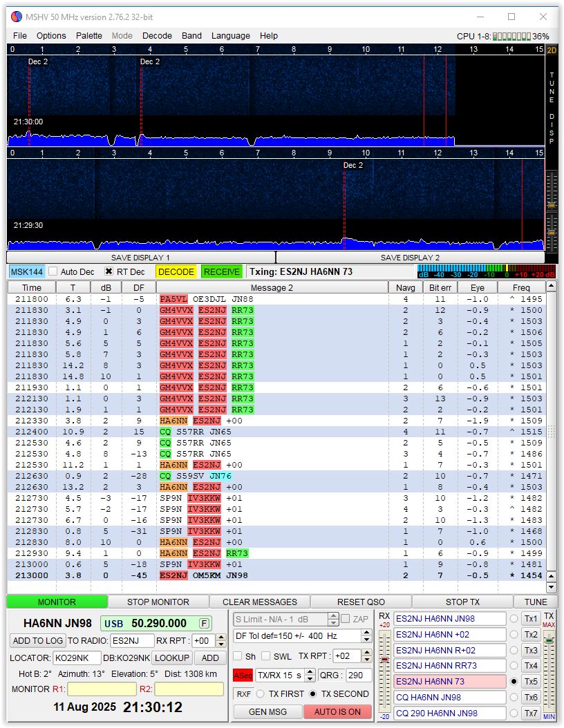Click the CLEAR MESSAGES button
The height and width of the screenshot is (728, 564).
[260, 602]
